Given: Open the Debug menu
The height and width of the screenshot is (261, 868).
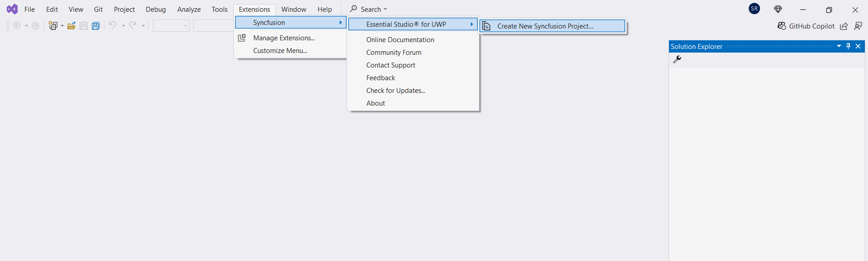Looking at the screenshot, I should 156,10.
